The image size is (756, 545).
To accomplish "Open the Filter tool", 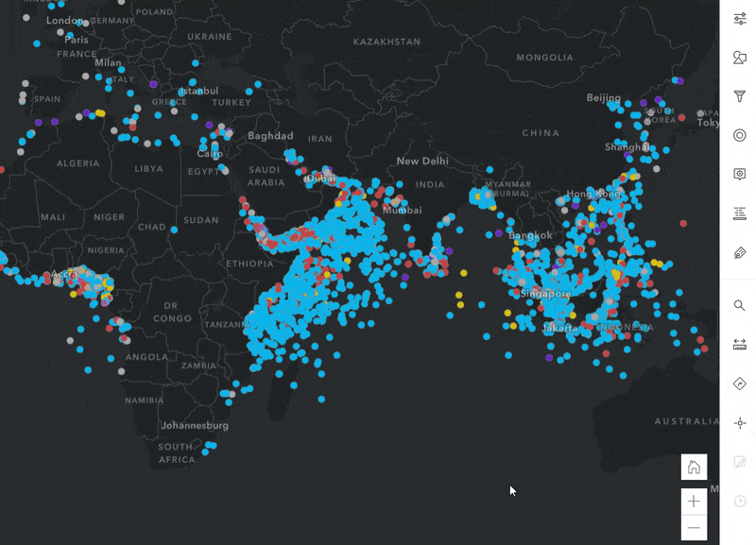I will pos(740,96).
